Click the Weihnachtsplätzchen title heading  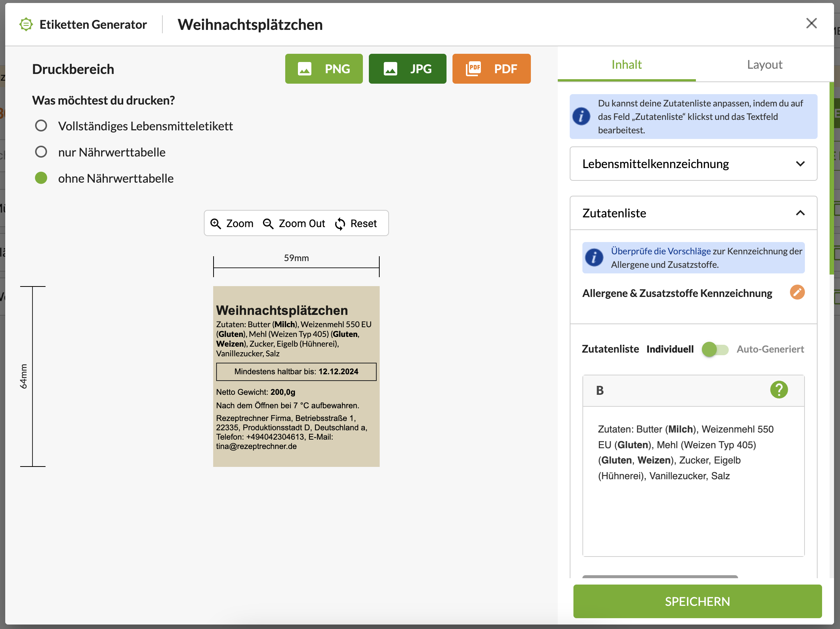pos(250,25)
